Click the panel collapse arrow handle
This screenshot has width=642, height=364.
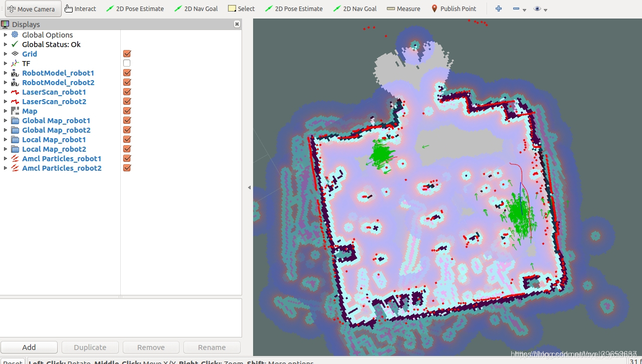tap(249, 187)
